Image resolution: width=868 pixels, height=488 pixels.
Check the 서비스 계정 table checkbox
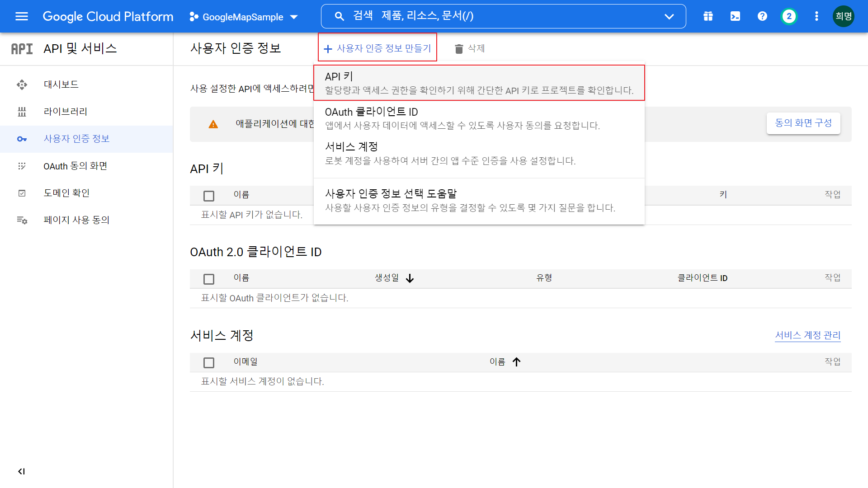click(x=209, y=362)
